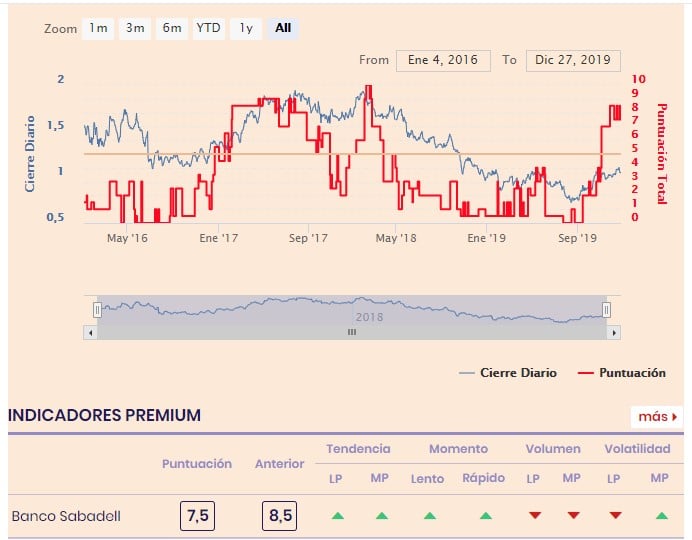This screenshot has width=692, height=540.
Task: Click the Ene '17 axis label
Action: [218, 238]
